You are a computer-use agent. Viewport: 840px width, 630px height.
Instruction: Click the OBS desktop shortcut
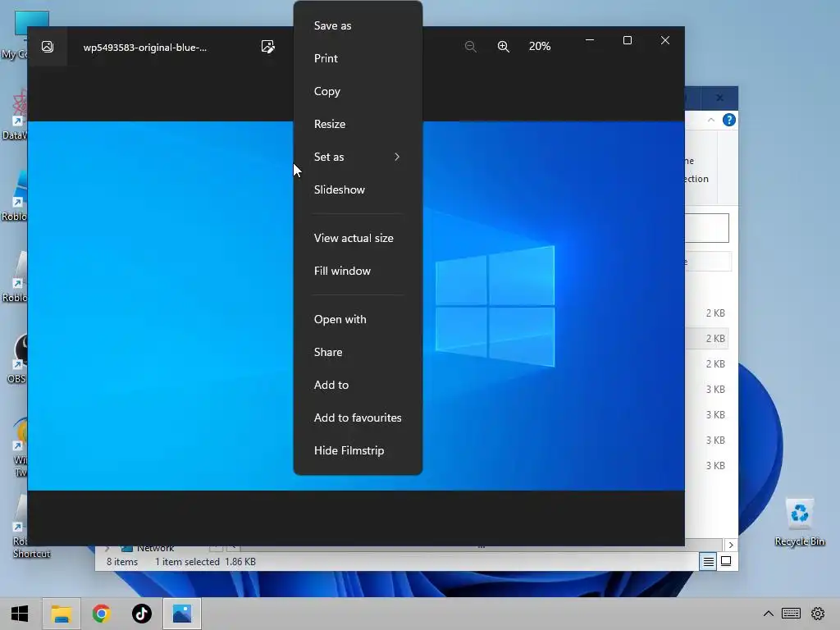click(x=16, y=359)
